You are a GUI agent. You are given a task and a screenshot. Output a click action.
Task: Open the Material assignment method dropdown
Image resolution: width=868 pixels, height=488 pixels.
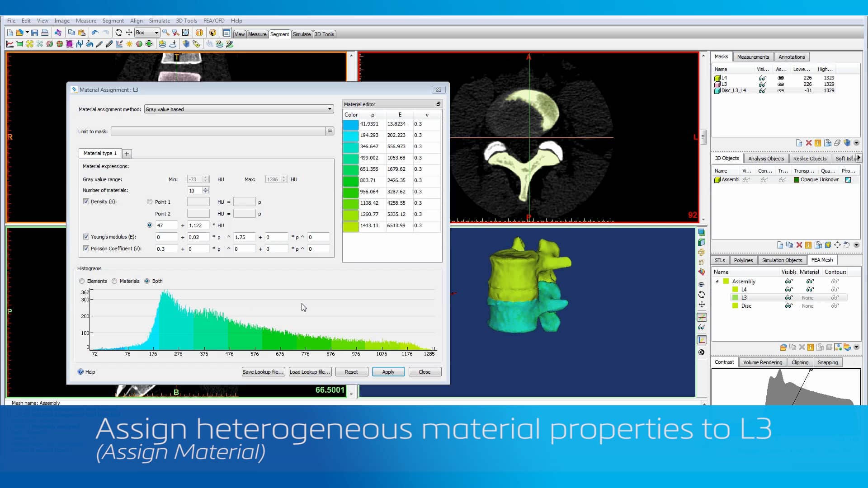329,109
